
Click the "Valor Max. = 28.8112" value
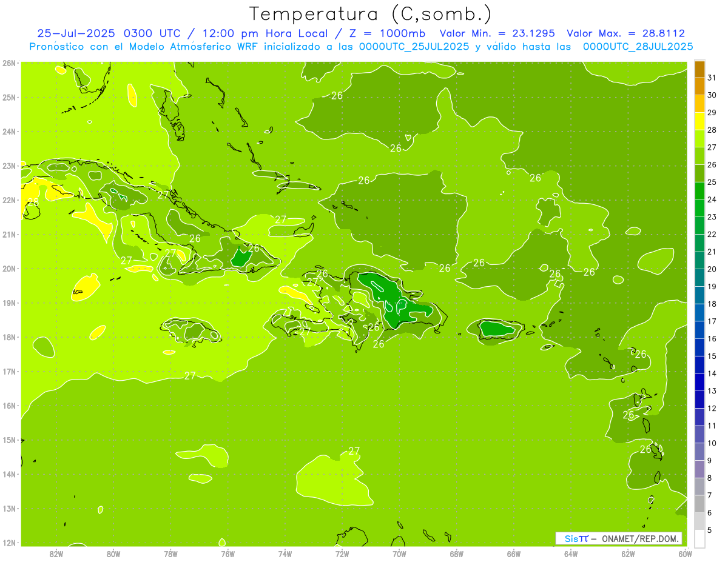pyautogui.click(x=625, y=33)
